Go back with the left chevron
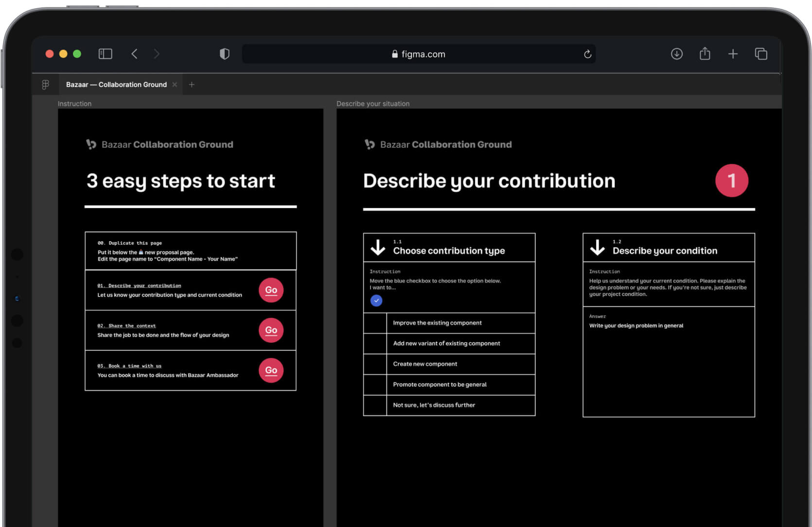Screen dimensions: 812x527 pyautogui.click(x=135, y=54)
